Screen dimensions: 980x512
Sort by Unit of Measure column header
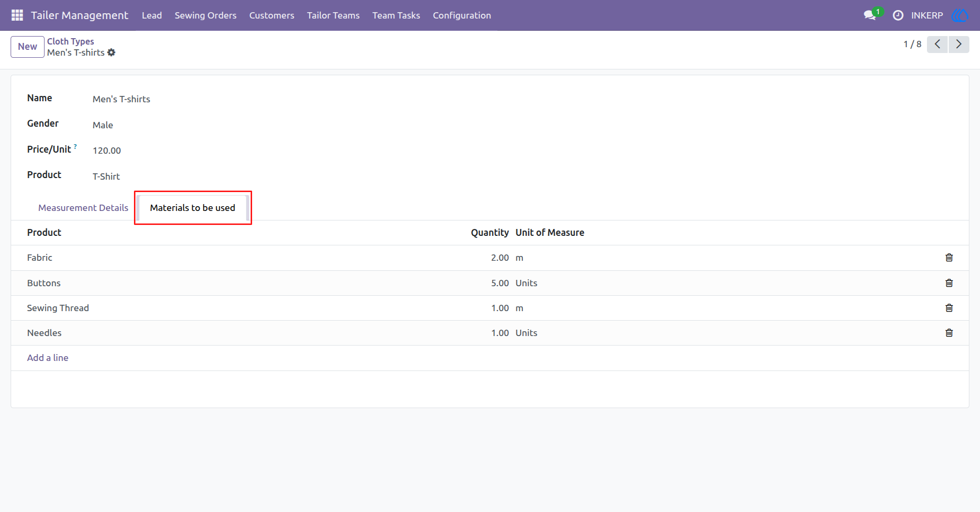pos(550,233)
